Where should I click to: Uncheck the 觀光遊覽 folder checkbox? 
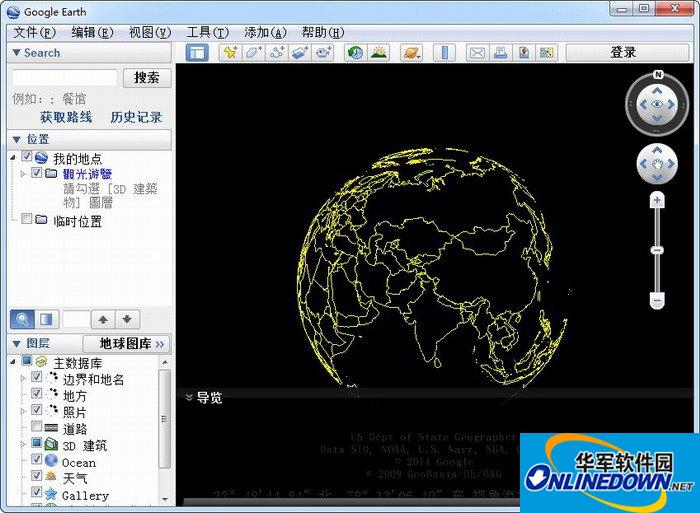tap(37, 172)
